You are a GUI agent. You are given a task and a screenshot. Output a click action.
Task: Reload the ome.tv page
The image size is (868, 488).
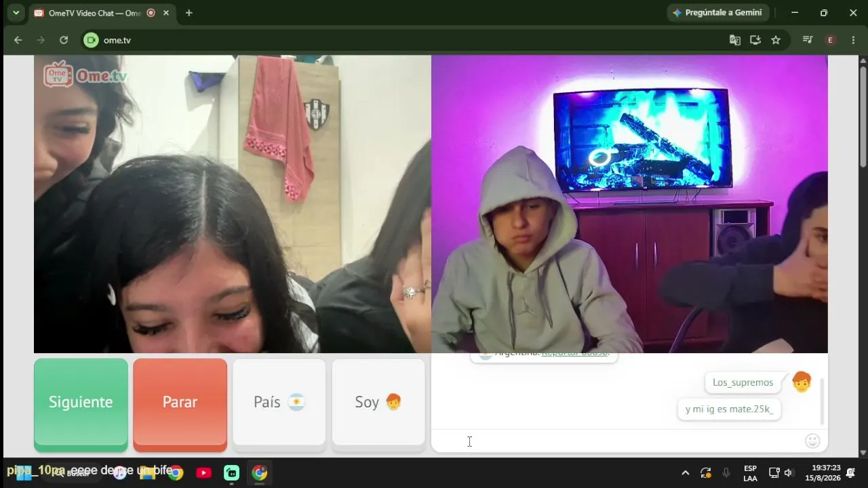pos(64,40)
